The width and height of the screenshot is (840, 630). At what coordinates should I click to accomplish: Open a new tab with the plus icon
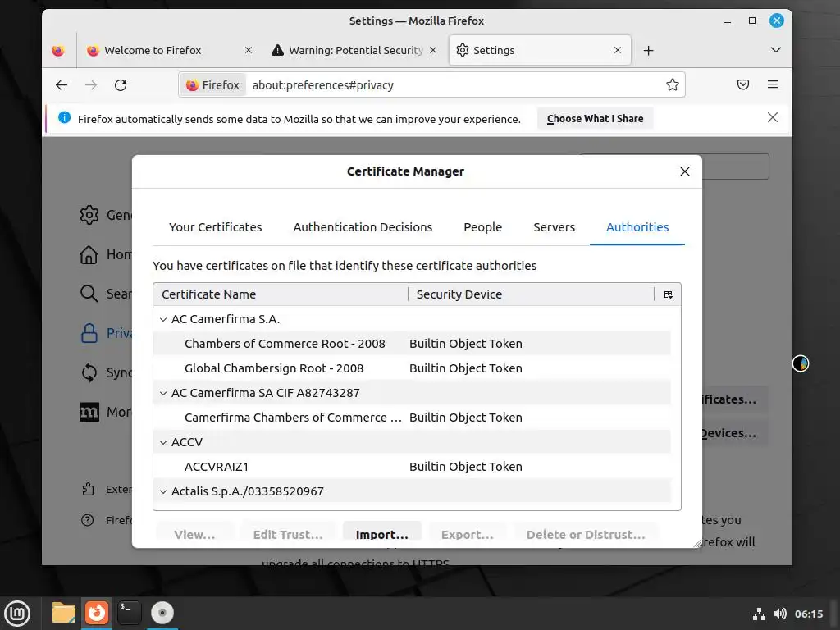pos(648,50)
